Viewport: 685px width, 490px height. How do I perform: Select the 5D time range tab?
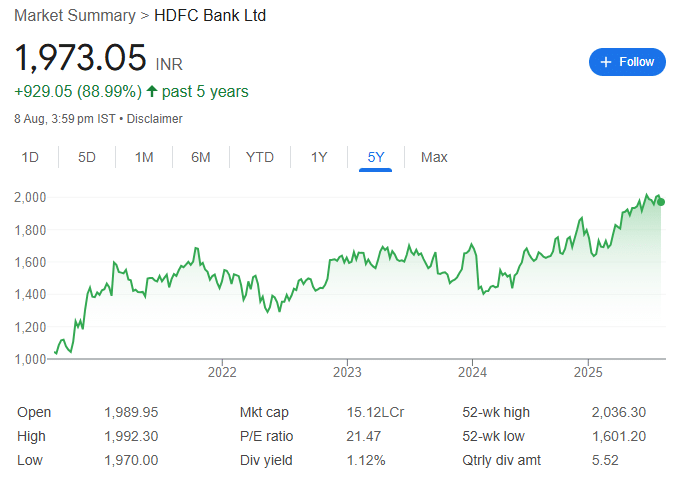[x=86, y=157]
